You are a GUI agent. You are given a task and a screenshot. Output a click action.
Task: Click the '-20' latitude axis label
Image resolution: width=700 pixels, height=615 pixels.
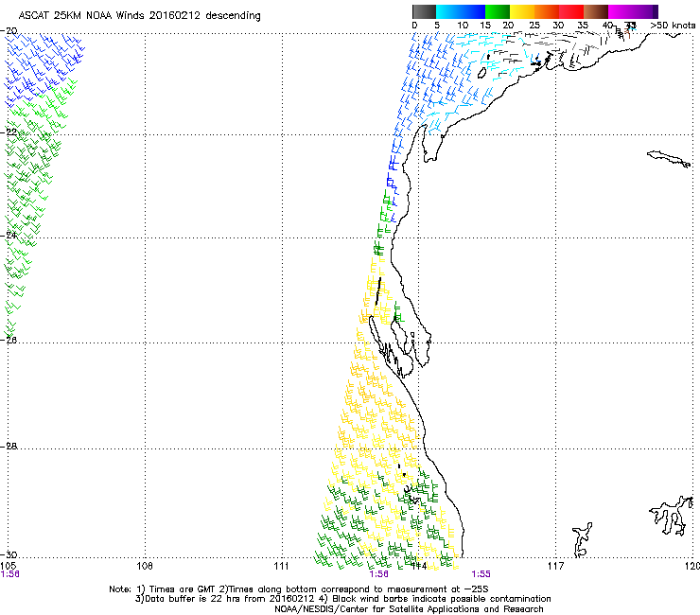(9, 31)
